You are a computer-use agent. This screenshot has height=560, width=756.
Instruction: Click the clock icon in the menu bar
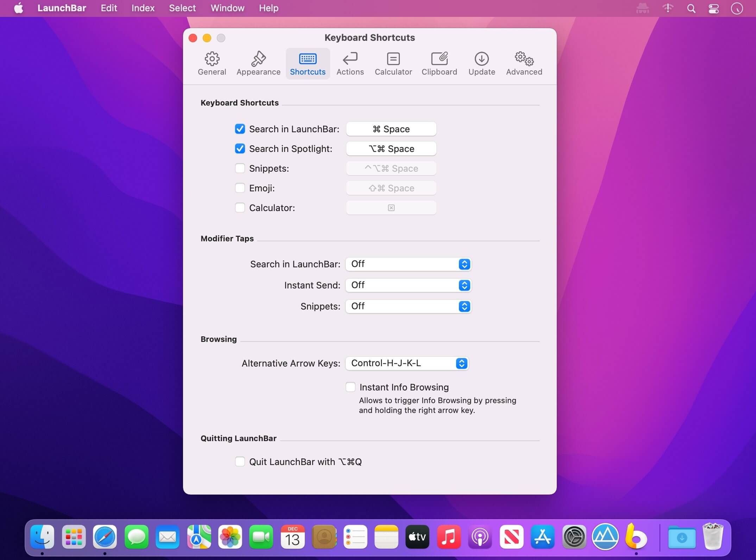pyautogui.click(x=737, y=8)
